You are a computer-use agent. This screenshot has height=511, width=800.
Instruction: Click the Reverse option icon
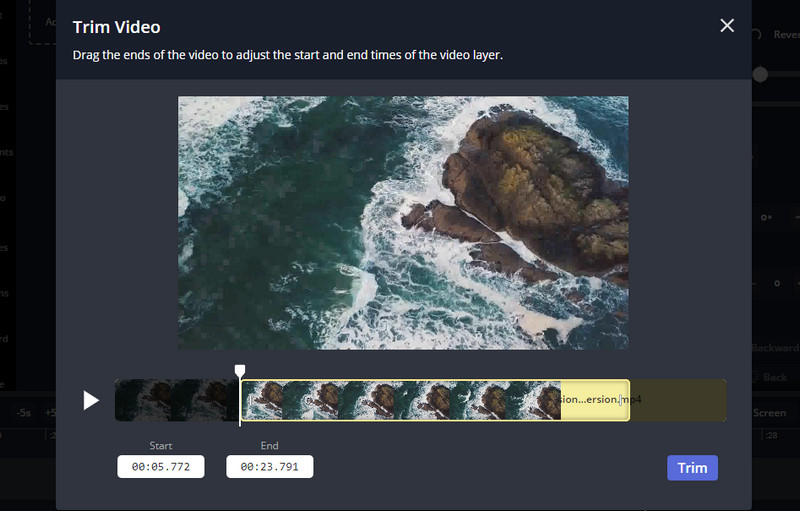coord(759,34)
